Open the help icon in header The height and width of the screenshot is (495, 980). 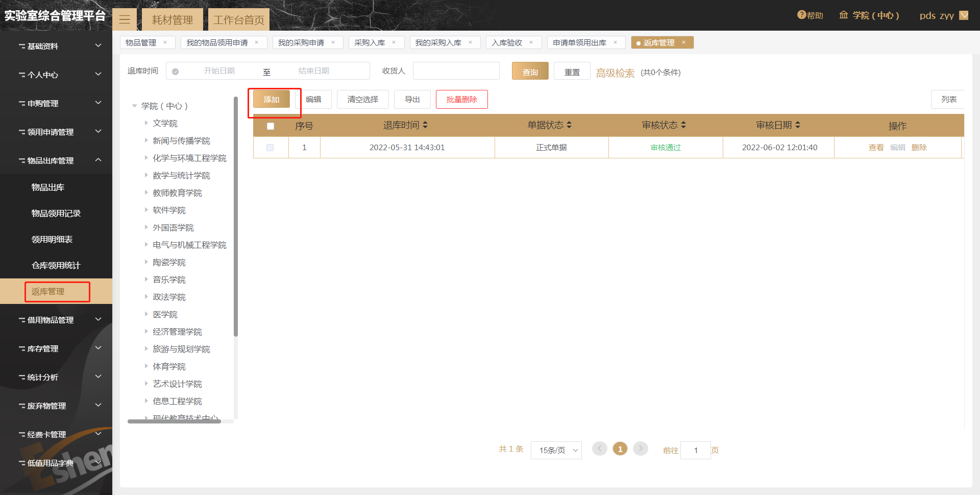point(801,15)
